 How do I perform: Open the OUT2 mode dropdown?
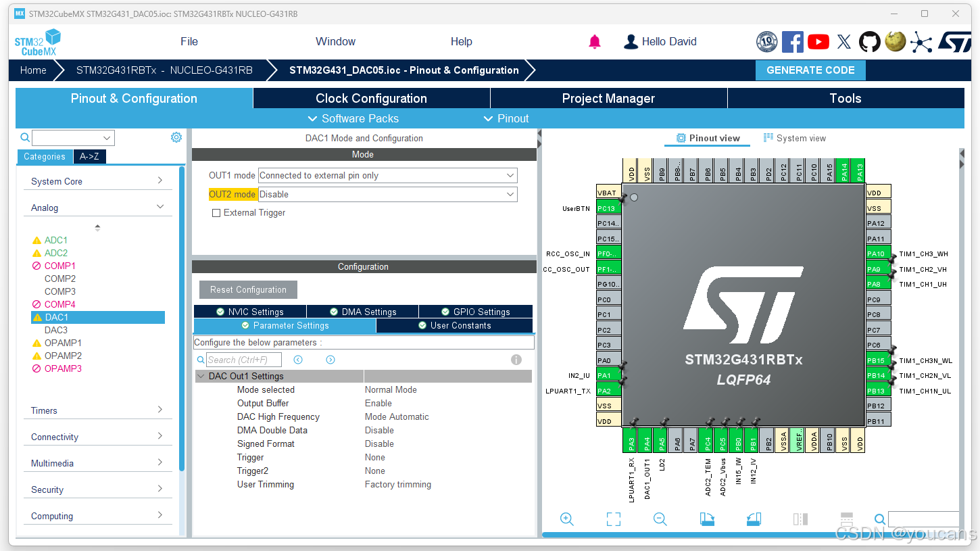click(388, 195)
